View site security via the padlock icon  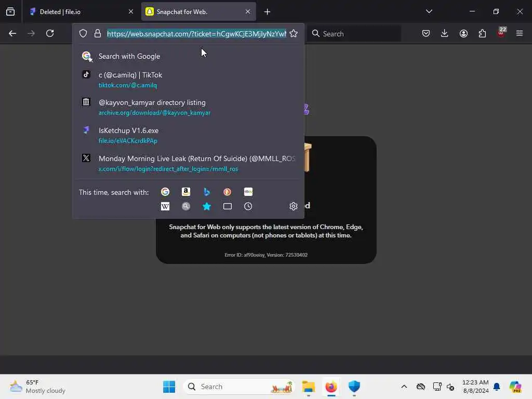coord(98,33)
